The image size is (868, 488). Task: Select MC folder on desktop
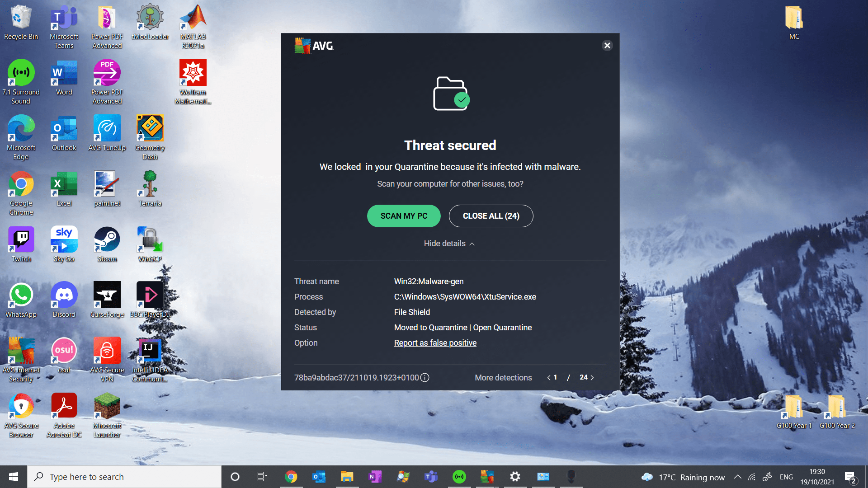point(794,23)
